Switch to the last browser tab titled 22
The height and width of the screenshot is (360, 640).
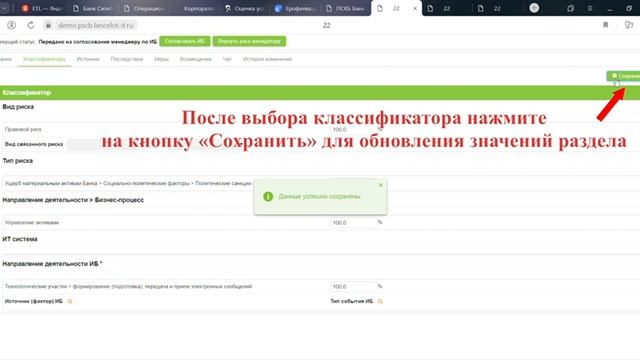click(x=496, y=8)
